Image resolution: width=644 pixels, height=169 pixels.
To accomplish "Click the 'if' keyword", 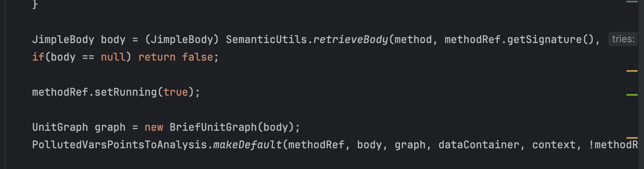I will tap(38, 57).
